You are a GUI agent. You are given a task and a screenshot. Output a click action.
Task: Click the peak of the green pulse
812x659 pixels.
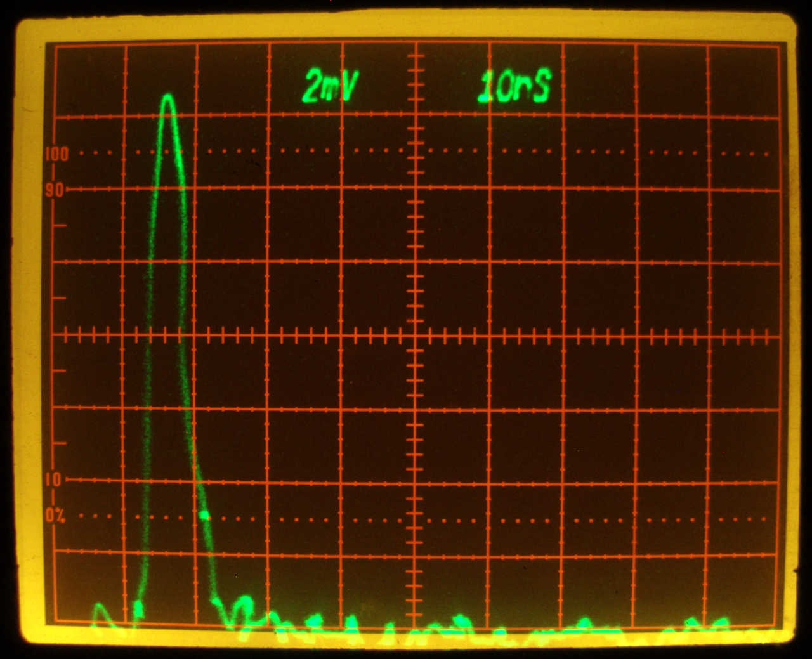click(168, 98)
